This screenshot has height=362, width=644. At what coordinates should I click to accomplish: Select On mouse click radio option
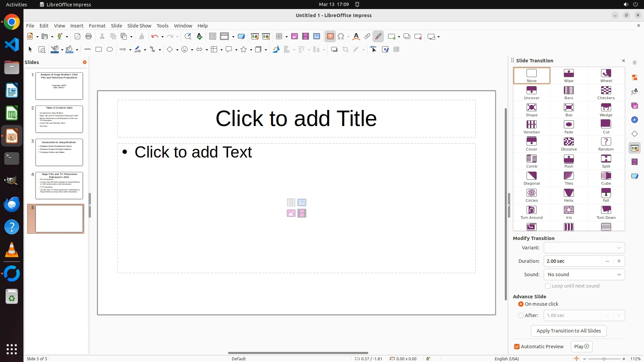(x=521, y=304)
